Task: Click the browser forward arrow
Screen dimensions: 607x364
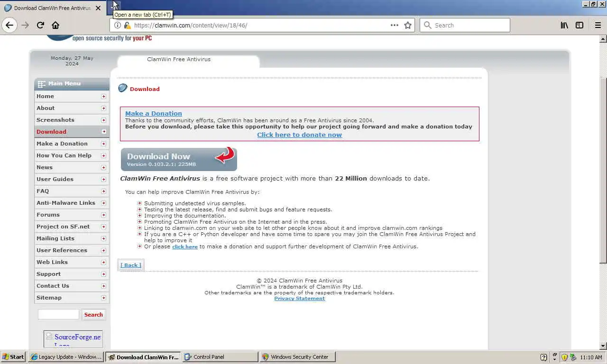Action: pos(25,25)
